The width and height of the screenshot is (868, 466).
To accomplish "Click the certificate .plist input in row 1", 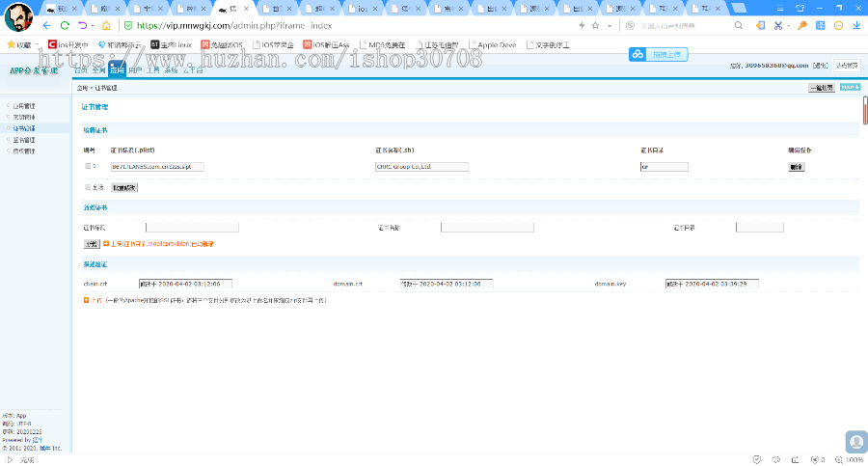I will click(157, 166).
